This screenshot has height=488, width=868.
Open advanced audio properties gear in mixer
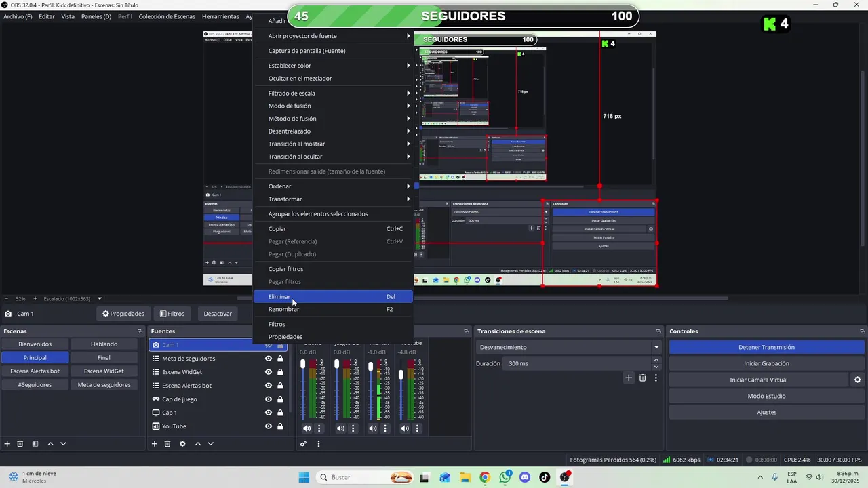(303, 444)
